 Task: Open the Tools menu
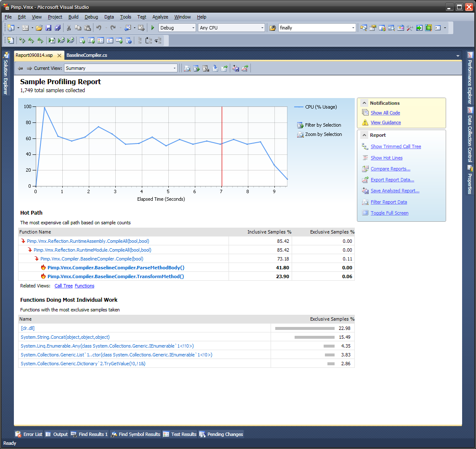click(125, 17)
